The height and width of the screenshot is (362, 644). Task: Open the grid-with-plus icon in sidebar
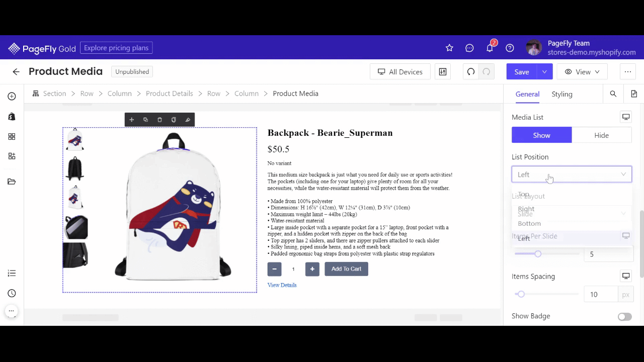click(x=12, y=156)
